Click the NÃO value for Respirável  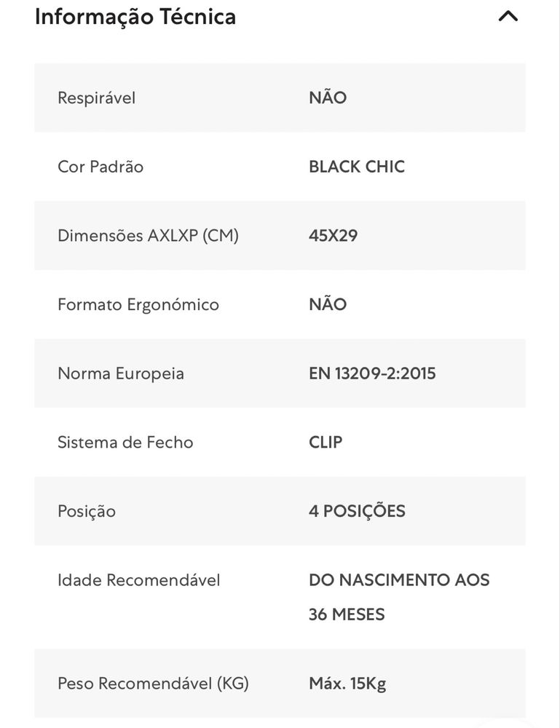click(328, 98)
